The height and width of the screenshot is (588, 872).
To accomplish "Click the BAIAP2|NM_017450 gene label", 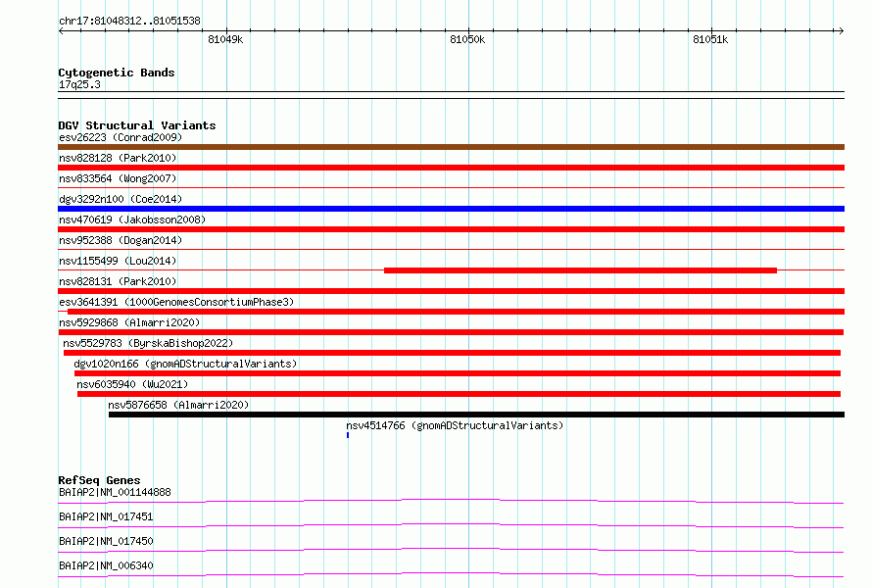I will coord(106,541).
